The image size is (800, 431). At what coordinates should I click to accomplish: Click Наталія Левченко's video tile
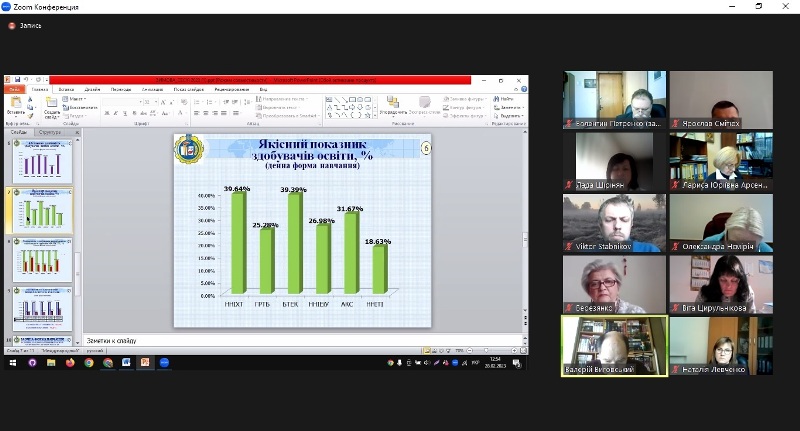721,346
